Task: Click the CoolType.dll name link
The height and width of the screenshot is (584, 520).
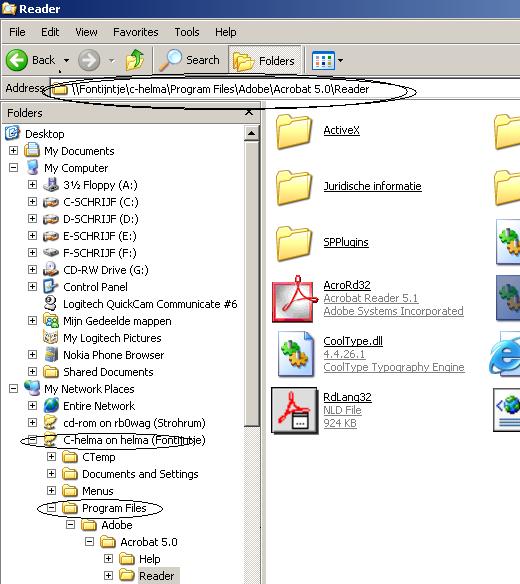Action: (x=353, y=341)
